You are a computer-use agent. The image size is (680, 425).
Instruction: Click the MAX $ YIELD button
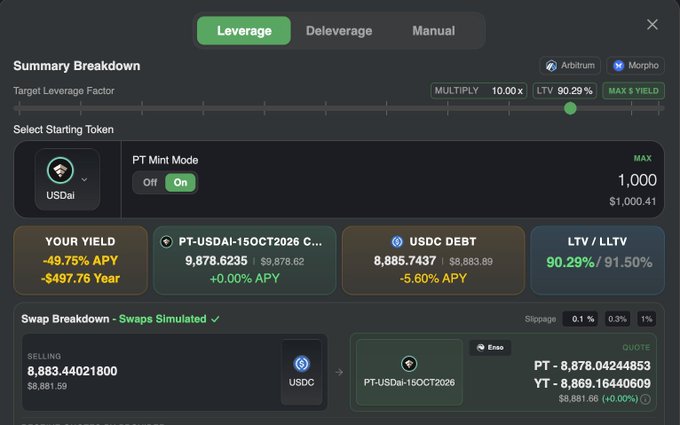[633, 91]
